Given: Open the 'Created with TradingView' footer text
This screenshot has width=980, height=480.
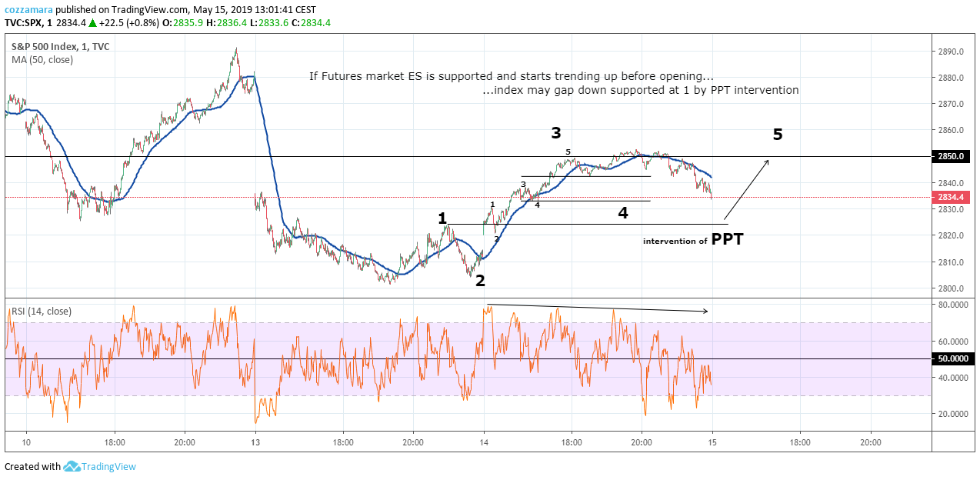Looking at the screenshot, I should tap(70, 466).
